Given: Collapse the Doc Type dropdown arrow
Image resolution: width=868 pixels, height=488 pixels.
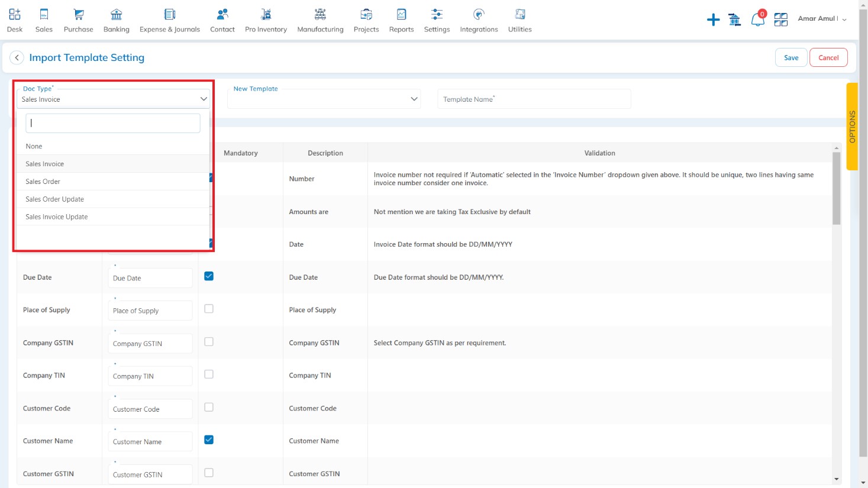Looking at the screenshot, I should point(204,99).
